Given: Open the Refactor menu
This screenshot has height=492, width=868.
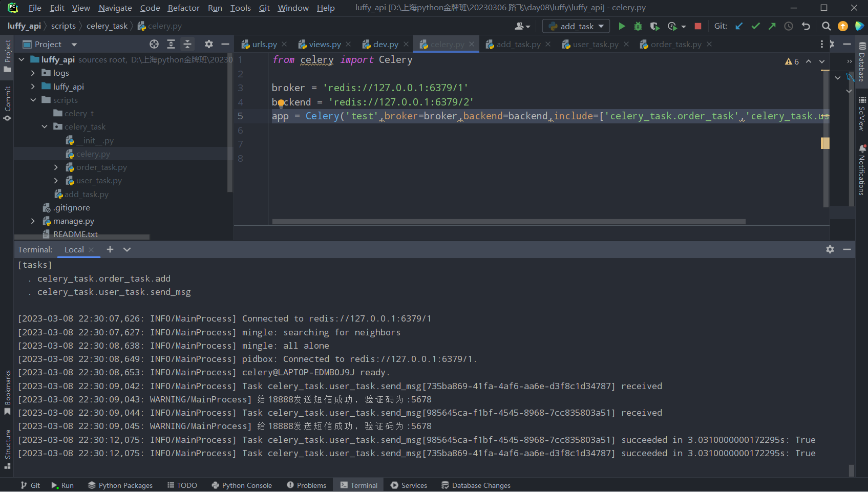Looking at the screenshot, I should [183, 8].
